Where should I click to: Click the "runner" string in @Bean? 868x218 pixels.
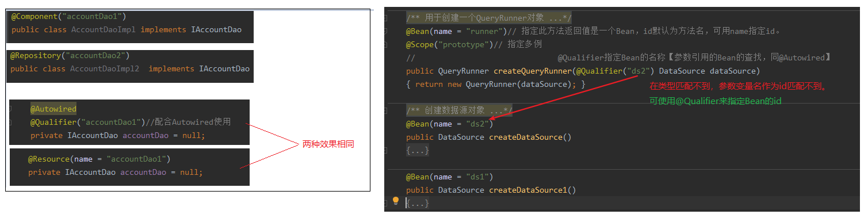(484, 32)
